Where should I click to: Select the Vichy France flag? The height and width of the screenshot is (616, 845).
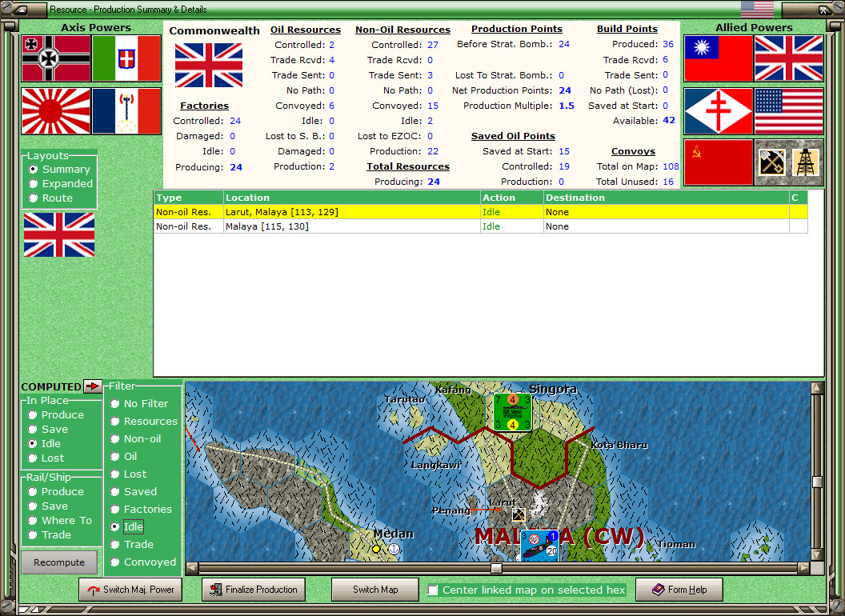point(126,111)
